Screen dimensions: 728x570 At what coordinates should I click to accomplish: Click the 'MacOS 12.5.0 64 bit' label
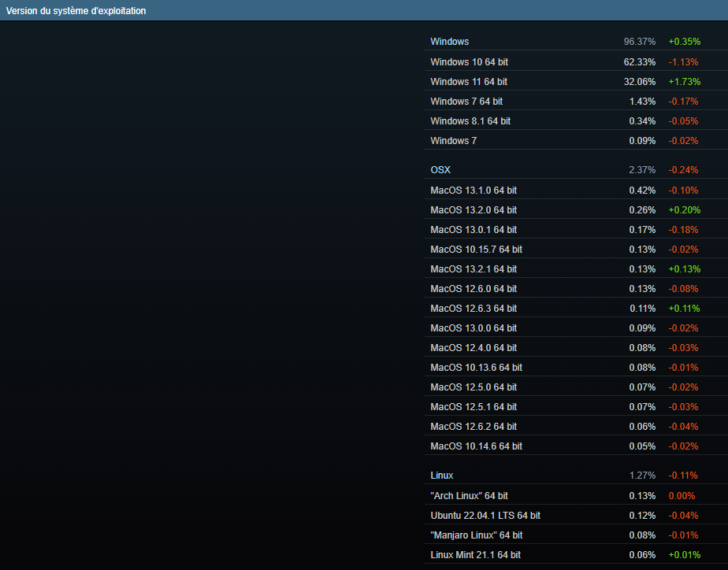pyautogui.click(x=473, y=387)
